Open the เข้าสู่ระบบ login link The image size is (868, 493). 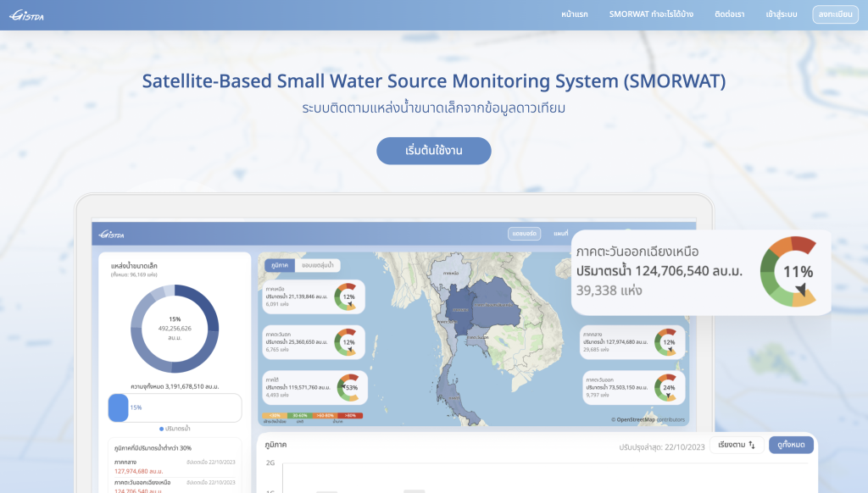[x=782, y=14]
